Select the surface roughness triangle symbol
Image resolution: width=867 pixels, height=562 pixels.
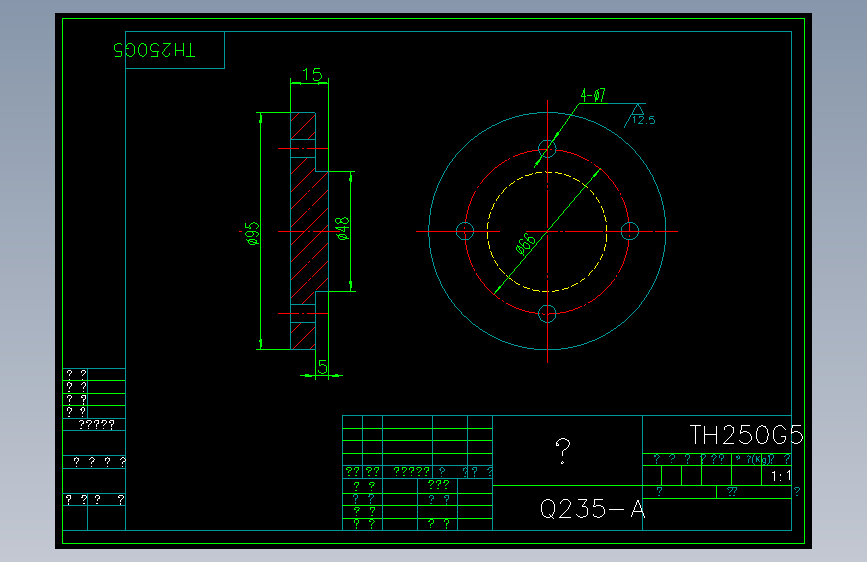point(638,109)
